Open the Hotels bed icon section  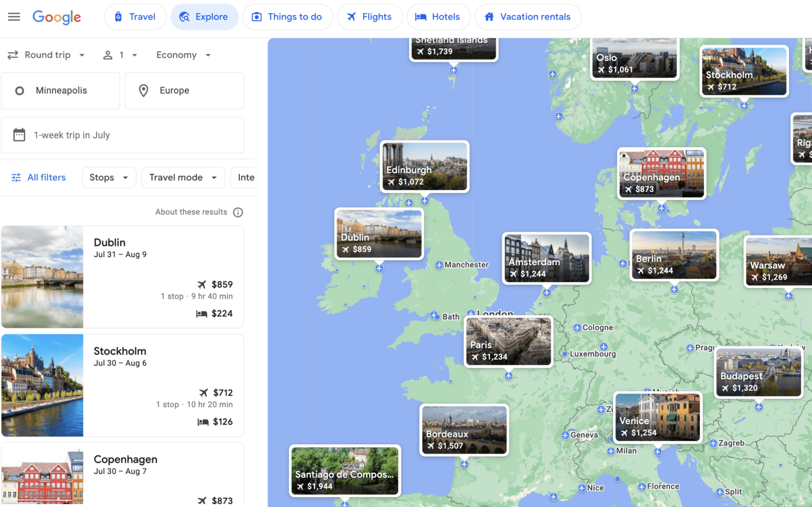[x=420, y=17]
